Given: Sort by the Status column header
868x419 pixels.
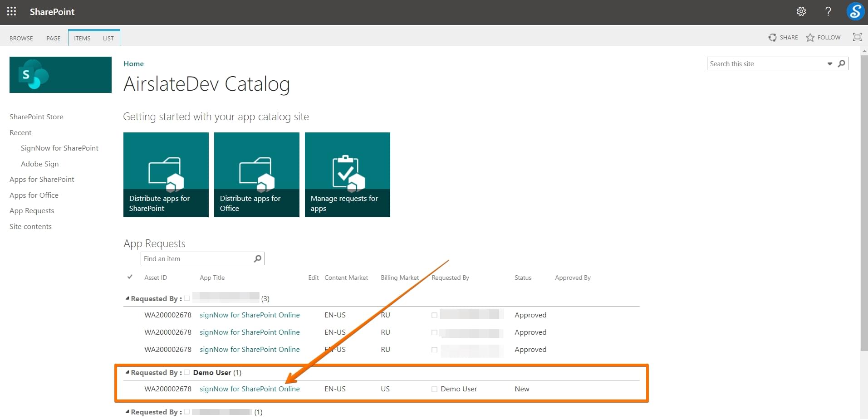Looking at the screenshot, I should click(x=523, y=278).
